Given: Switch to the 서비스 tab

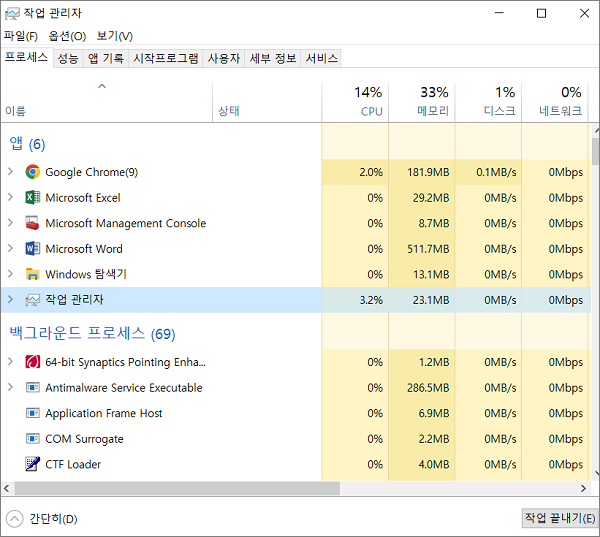Looking at the screenshot, I should click(321, 58).
